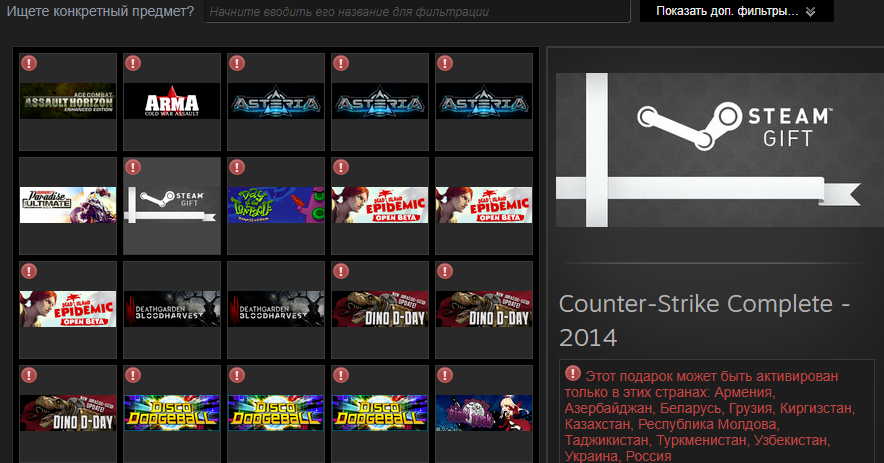Viewport: 884px width, 463px height.
Task: Select the ARMA Cold War Assault item
Action: coord(172,102)
